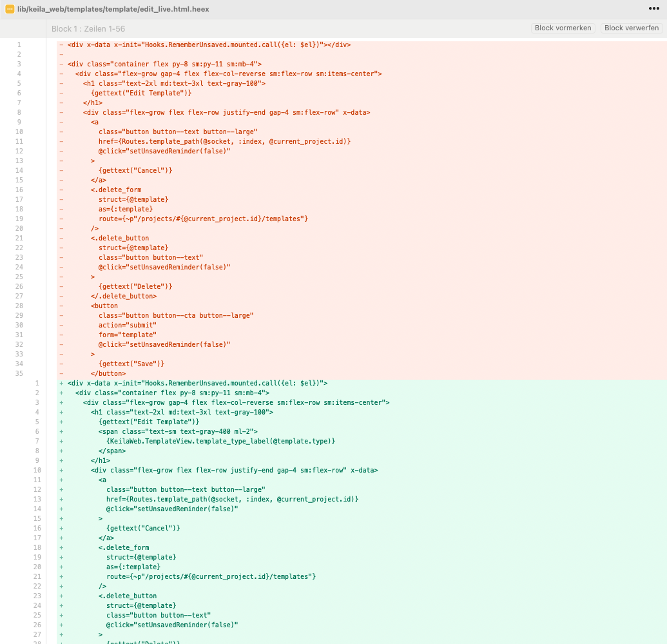Click the plus marker beside added </span> line
The width and height of the screenshot is (667, 644).
coord(61,451)
